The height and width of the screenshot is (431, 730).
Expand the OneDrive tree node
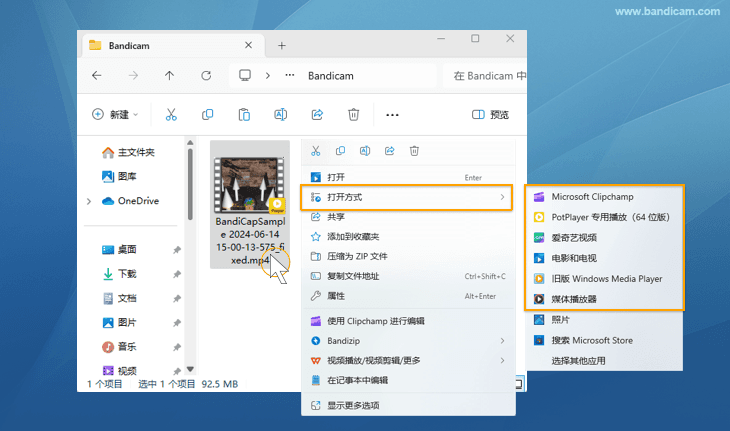(x=88, y=201)
